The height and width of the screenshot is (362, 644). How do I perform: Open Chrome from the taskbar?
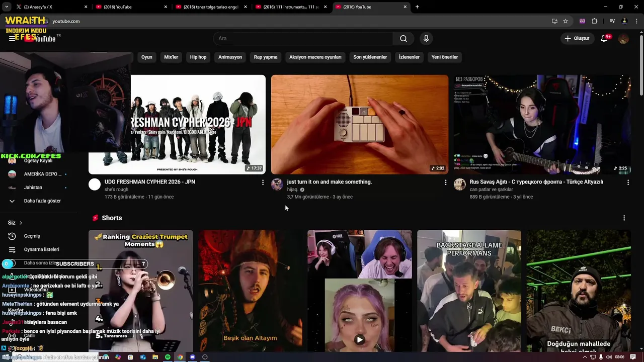(180, 357)
